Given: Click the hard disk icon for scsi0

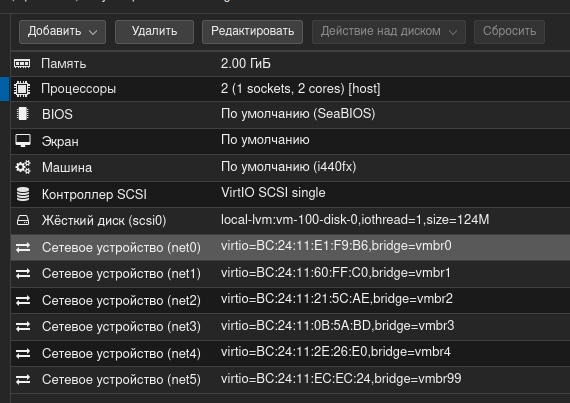Looking at the screenshot, I should 23,220.
